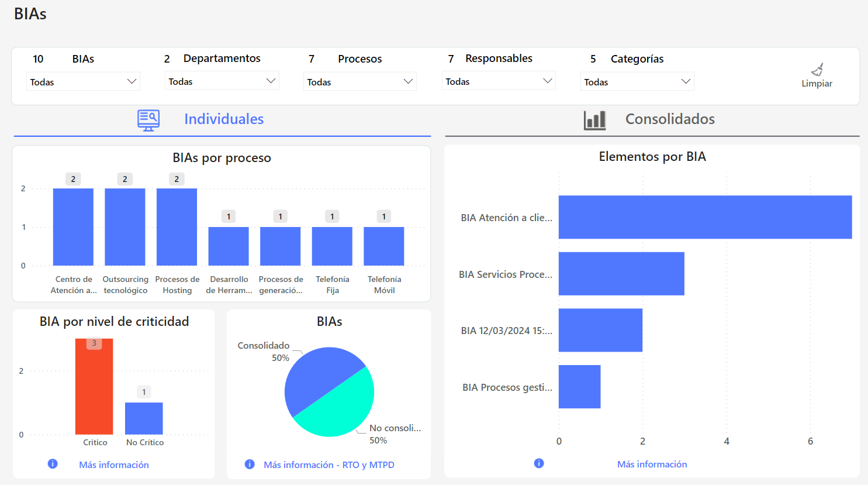Expand the Categorías dropdown

click(637, 82)
